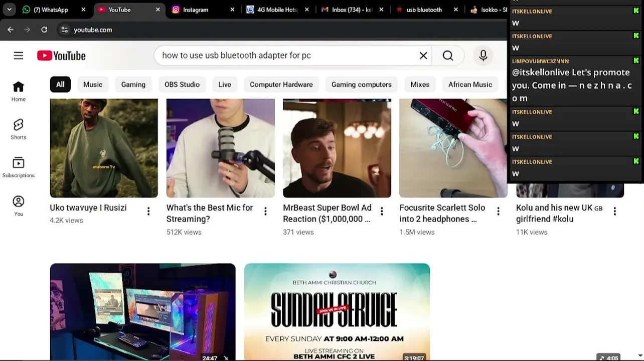Clear the search box with the X
Image resolution: width=644 pixels, height=361 pixels.
click(423, 56)
